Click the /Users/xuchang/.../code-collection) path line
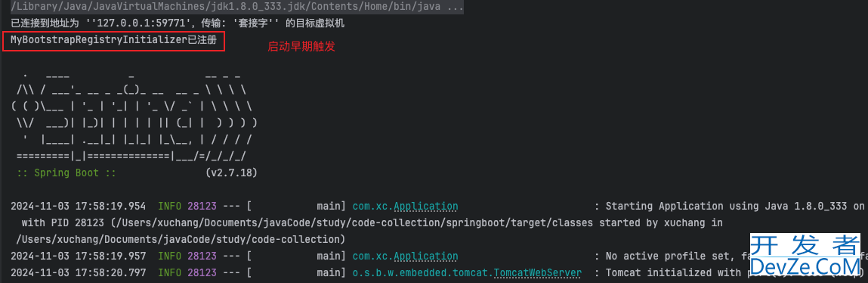The image size is (868, 283). (x=181, y=240)
